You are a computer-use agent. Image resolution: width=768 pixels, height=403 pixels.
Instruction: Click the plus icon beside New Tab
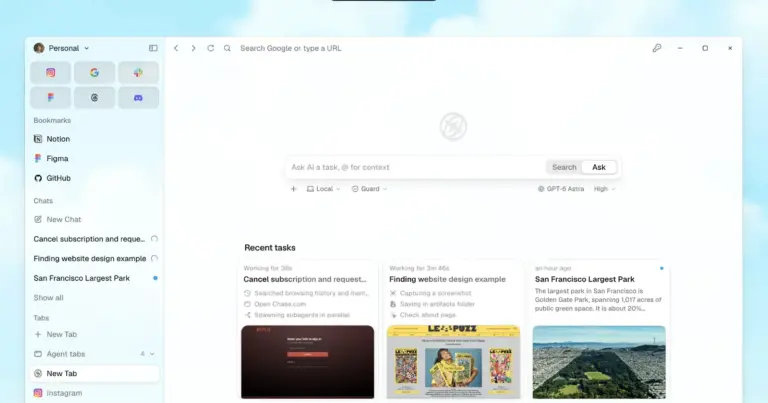coord(38,334)
